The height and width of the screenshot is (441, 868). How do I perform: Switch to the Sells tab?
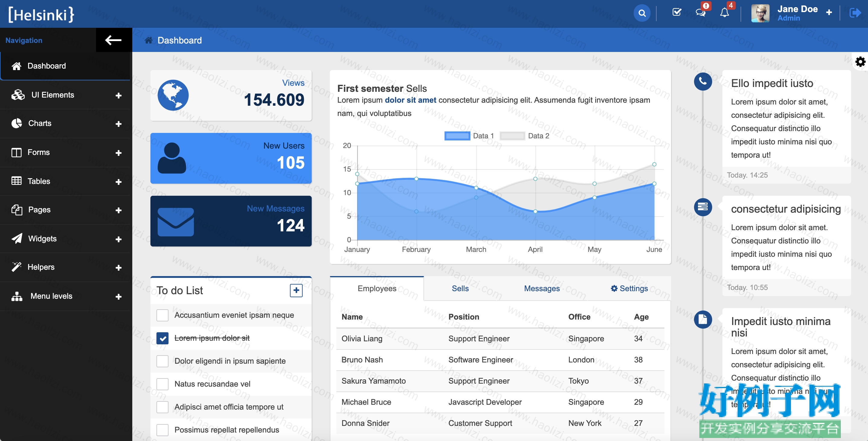460,288
